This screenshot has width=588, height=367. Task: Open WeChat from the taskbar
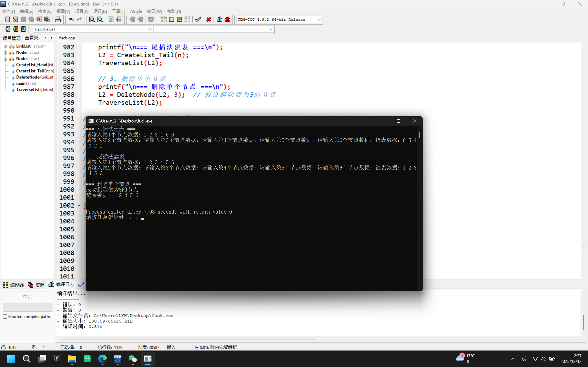point(133,359)
